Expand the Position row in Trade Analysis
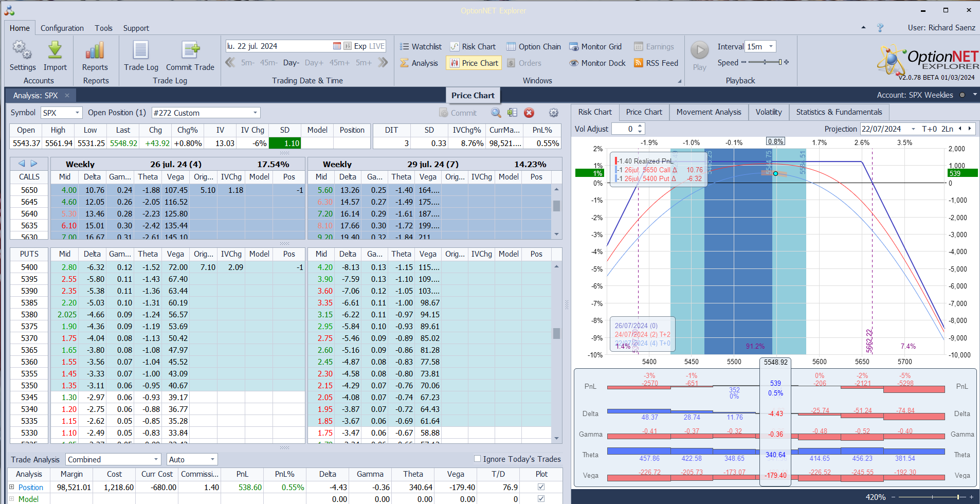The height and width of the screenshot is (504, 980). 12,487
